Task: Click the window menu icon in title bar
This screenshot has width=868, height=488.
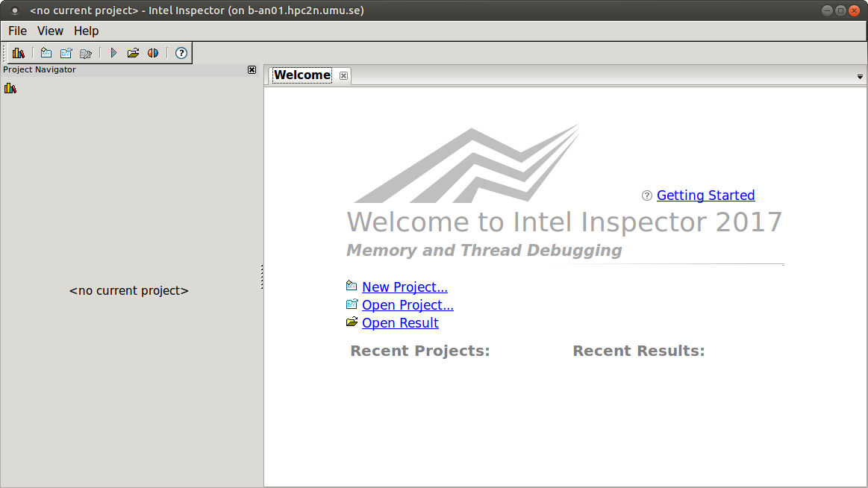Action: coord(15,10)
